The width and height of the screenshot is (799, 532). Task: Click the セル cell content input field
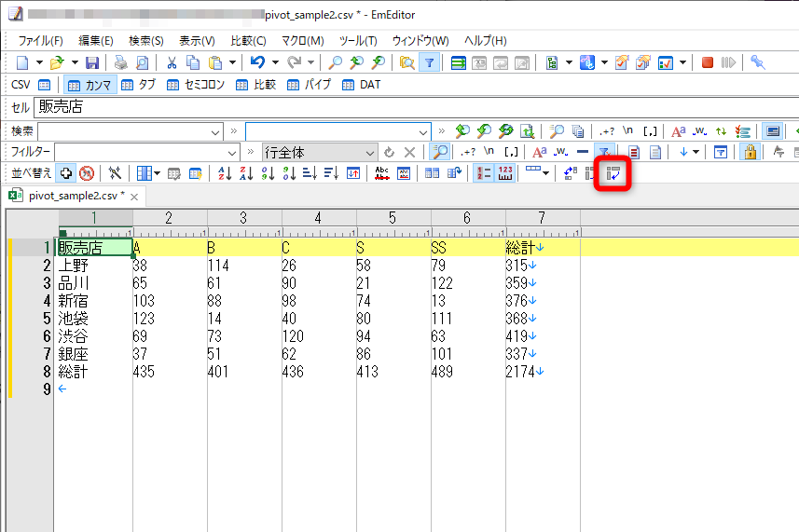coord(417,107)
